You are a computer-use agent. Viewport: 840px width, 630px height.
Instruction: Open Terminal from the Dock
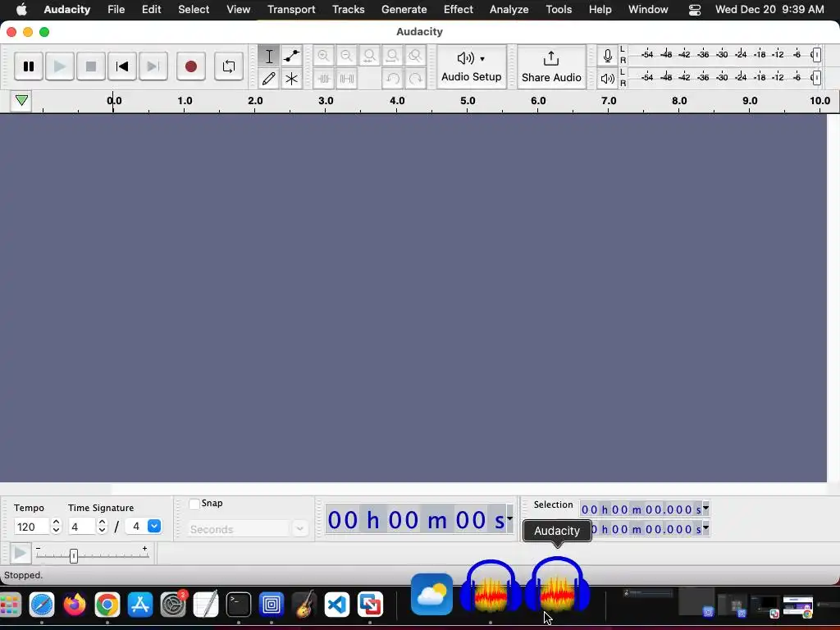coord(239,605)
